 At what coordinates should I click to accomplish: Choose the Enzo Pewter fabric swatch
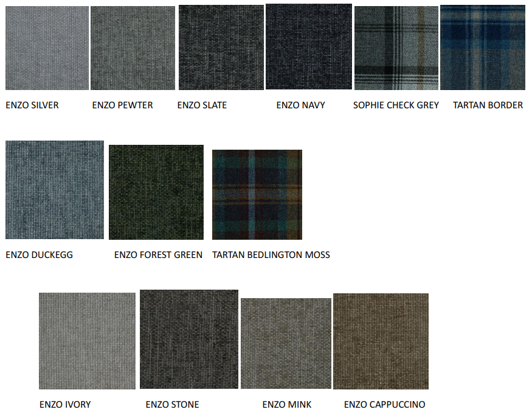pos(133,48)
